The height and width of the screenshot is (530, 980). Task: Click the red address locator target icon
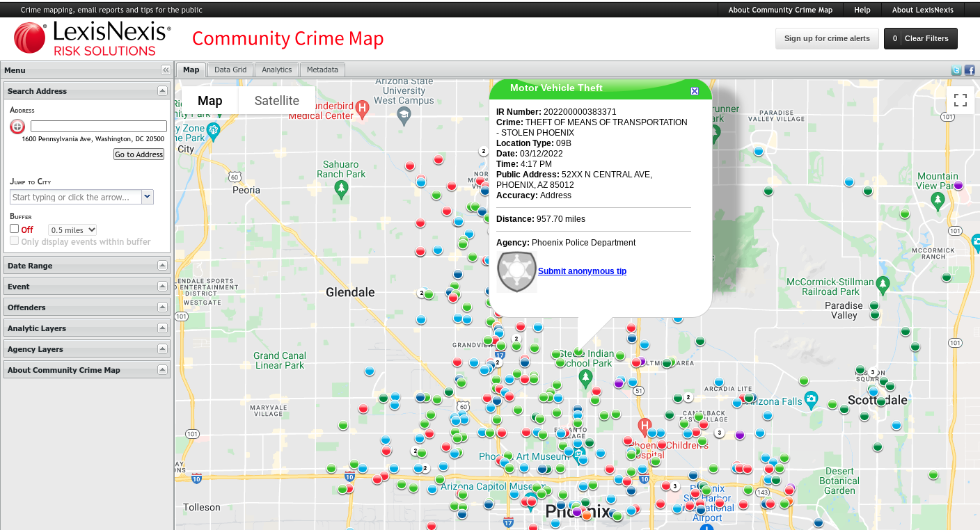[17, 127]
